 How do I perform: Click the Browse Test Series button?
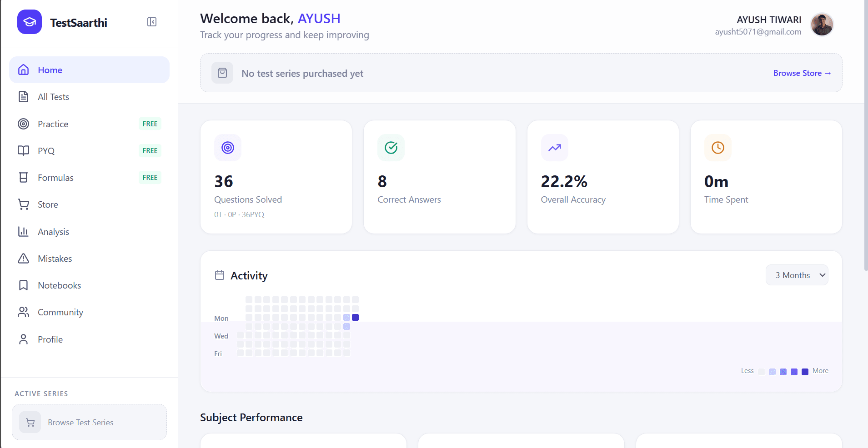point(89,422)
